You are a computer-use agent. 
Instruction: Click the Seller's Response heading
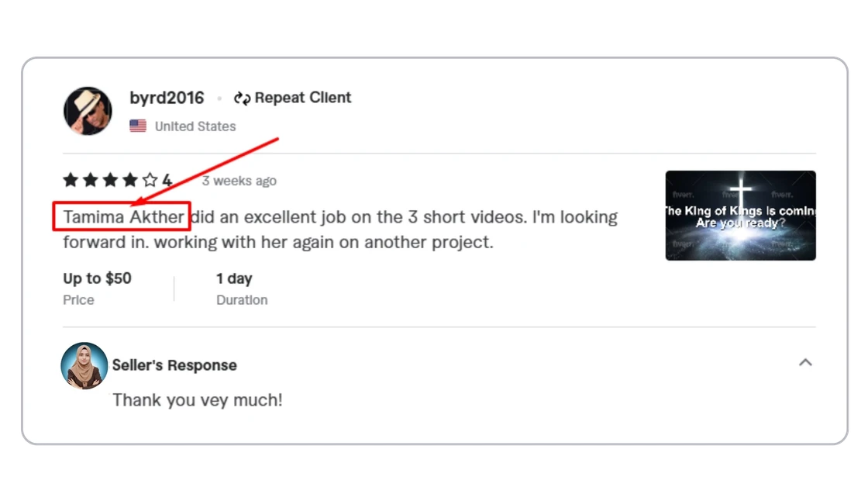(174, 365)
